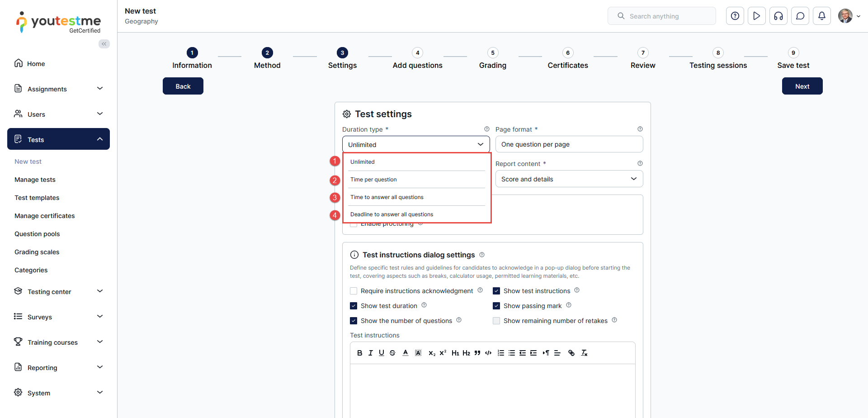Screen dimensions: 868x418
Task: Click the Next button
Action: tap(802, 86)
